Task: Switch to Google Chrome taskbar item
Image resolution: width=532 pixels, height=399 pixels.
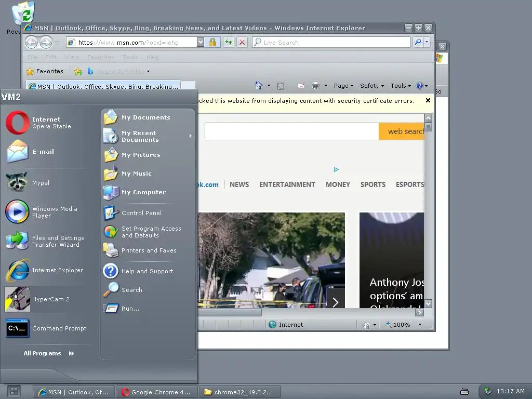Action: coord(157,392)
